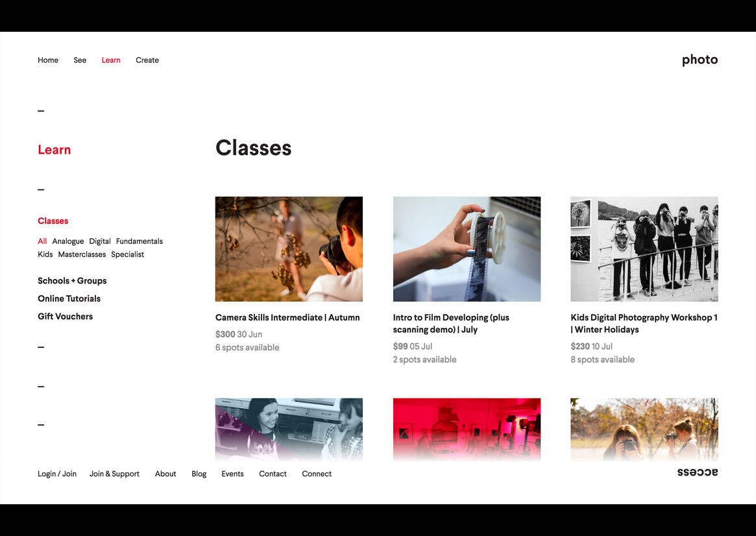Open Camera Skills Intermediate class thumbnail
The height and width of the screenshot is (536, 756).
pyautogui.click(x=289, y=249)
